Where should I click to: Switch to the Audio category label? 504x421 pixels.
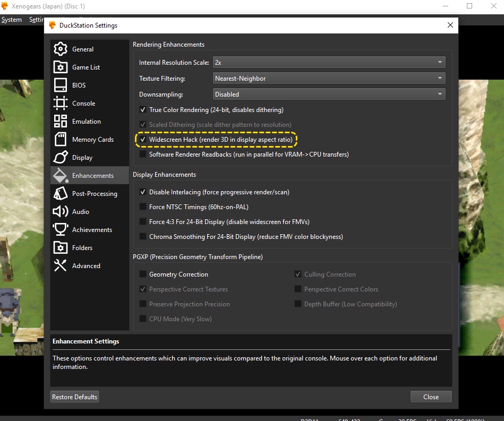click(x=81, y=211)
